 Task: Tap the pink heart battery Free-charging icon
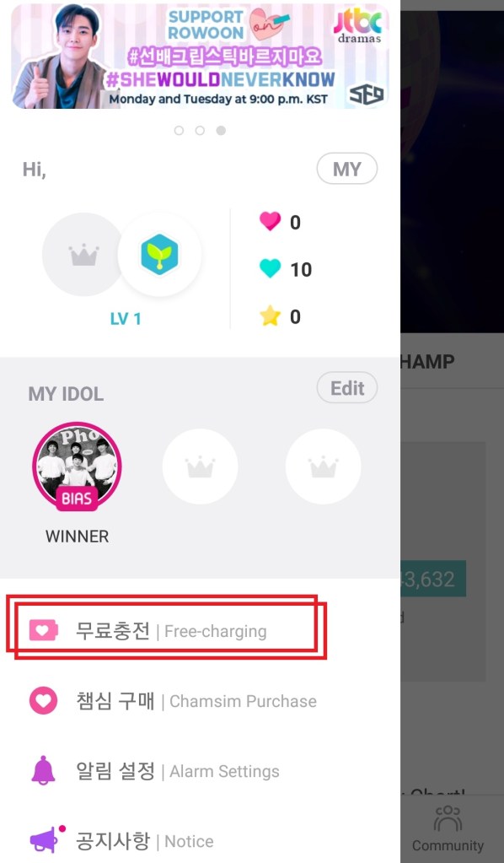(x=44, y=630)
